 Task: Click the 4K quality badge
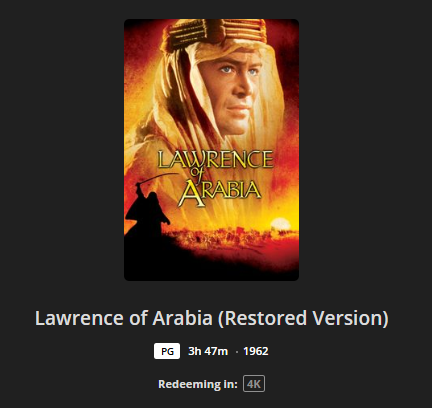click(x=254, y=384)
